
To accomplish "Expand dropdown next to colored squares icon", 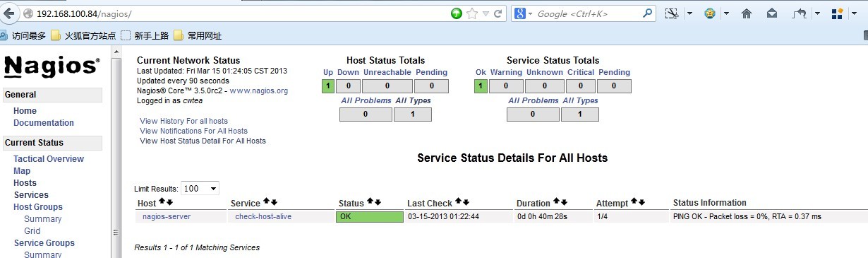I will tap(854, 13).
